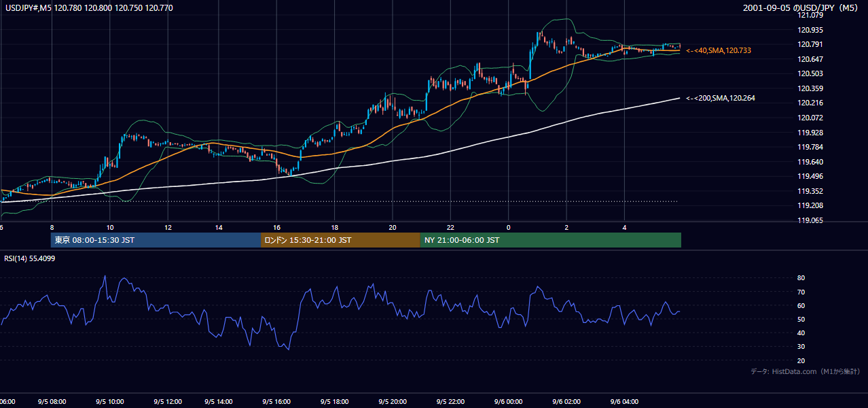The image size is (868, 408).
Task: Click the 9/5 18:00 date axis label
Action: [x=335, y=402]
